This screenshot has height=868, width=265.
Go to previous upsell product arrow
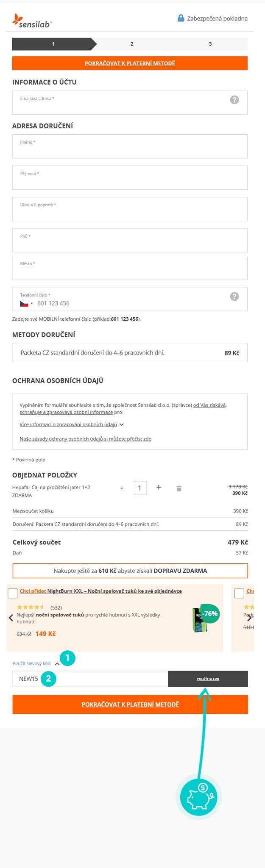pos(11,618)
